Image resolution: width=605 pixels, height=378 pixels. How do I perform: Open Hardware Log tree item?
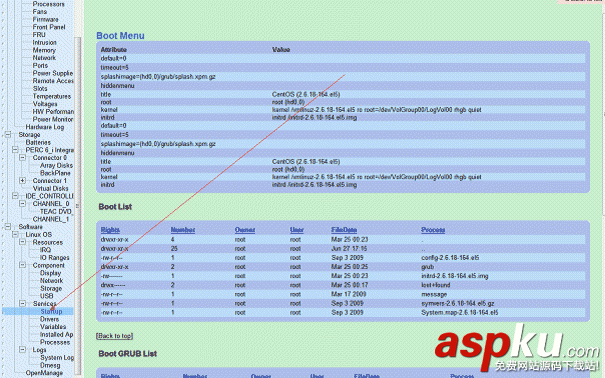[45, 127]
